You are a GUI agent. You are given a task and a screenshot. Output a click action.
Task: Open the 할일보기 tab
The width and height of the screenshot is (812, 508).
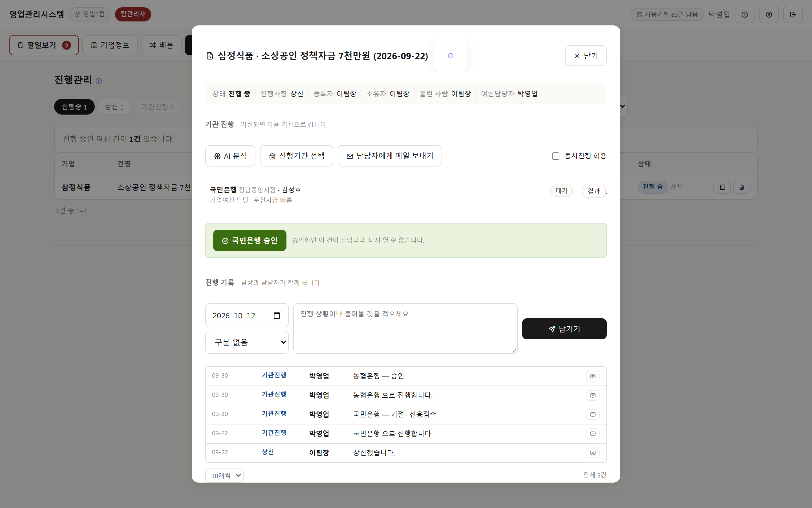tap(44, 45)
